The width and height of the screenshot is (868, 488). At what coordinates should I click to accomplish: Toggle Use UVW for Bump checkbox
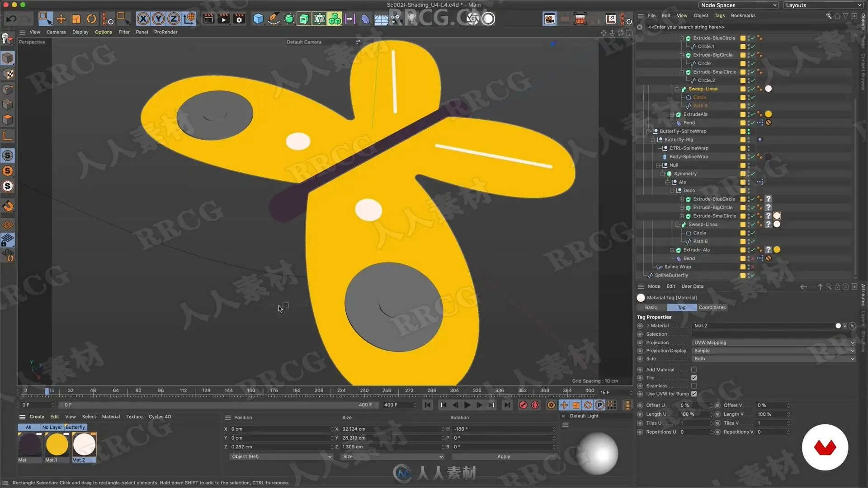(x=694, y=394)
